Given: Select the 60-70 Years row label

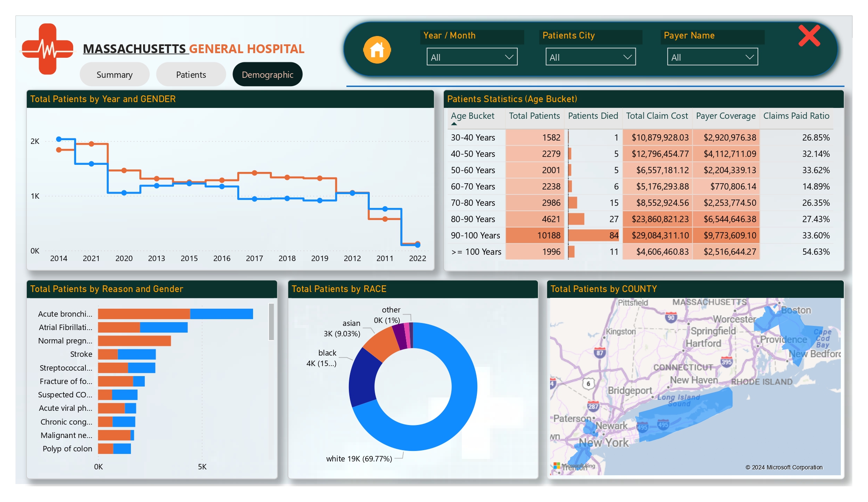Looking at the screenshot, I should pos(473,186).
